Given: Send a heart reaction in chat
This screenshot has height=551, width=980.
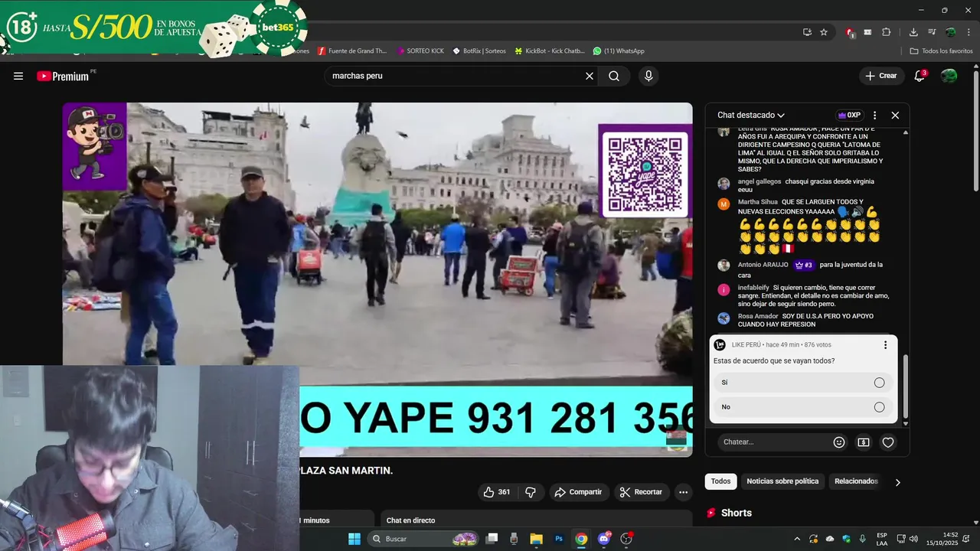Looking at the screenshot, I should click(x=888, y=442).
